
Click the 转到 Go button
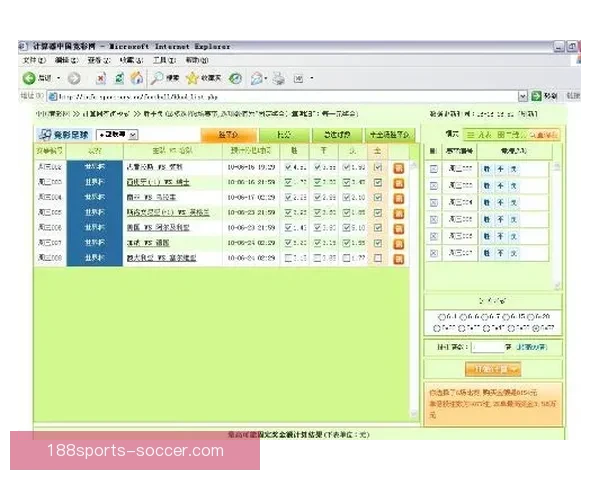click(545, 96)
